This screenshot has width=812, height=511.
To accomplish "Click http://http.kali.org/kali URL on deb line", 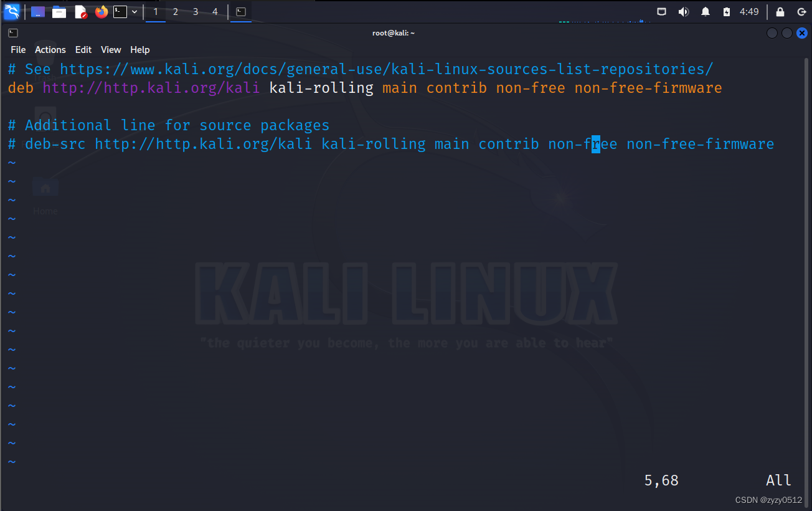I will click(x=151, y=88).
